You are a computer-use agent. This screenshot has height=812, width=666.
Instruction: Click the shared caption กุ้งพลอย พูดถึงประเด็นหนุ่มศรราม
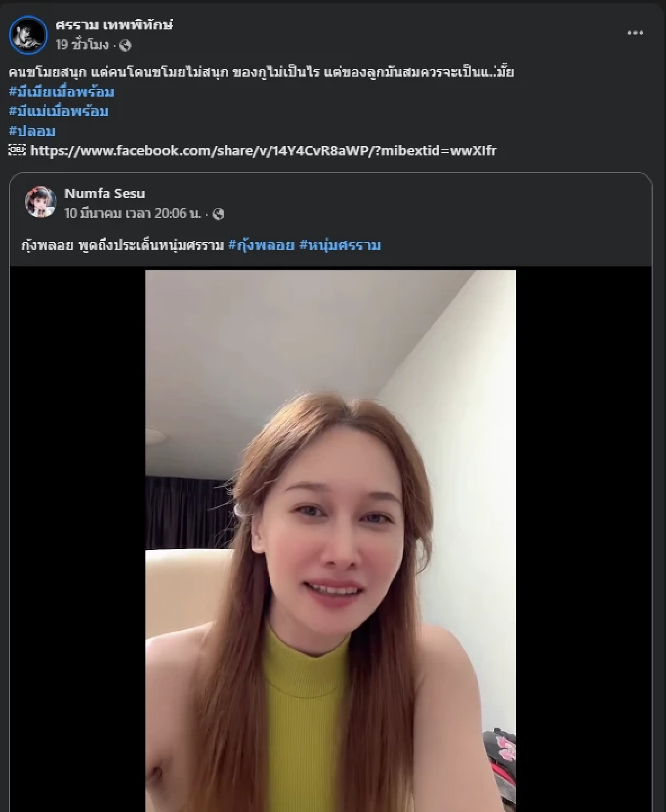(122, 245)
